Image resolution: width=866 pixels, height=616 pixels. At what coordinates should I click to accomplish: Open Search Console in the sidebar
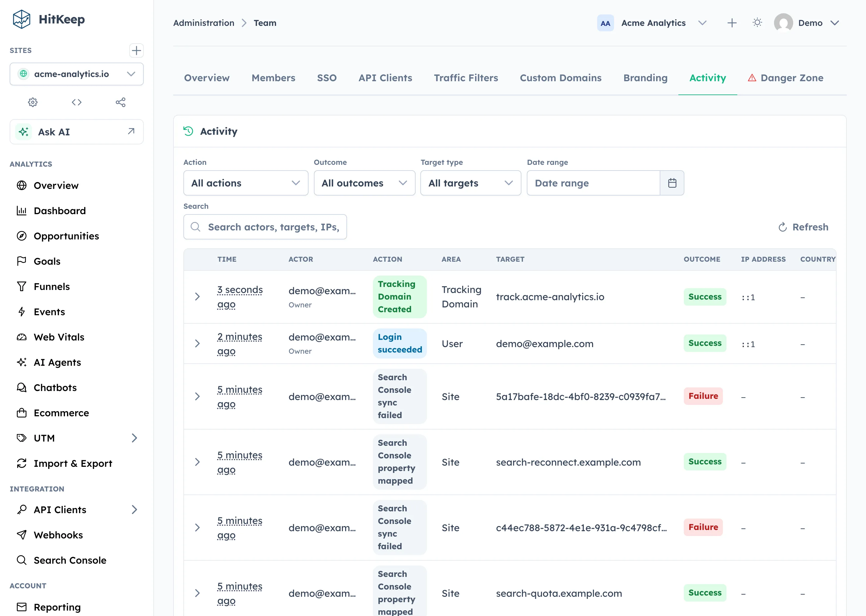click(x=77, y=560)
